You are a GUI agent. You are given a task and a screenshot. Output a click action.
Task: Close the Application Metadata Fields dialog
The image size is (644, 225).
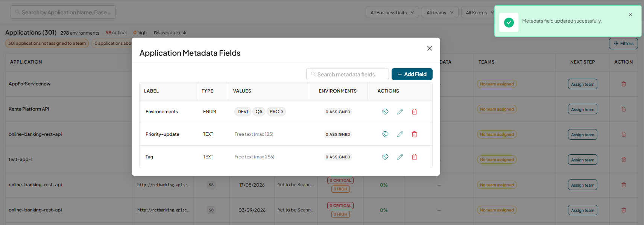(430, 48)
